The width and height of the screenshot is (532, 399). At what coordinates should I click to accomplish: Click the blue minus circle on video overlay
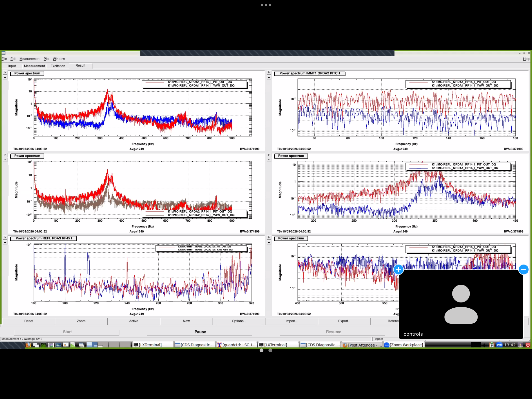tap(523, 269)
